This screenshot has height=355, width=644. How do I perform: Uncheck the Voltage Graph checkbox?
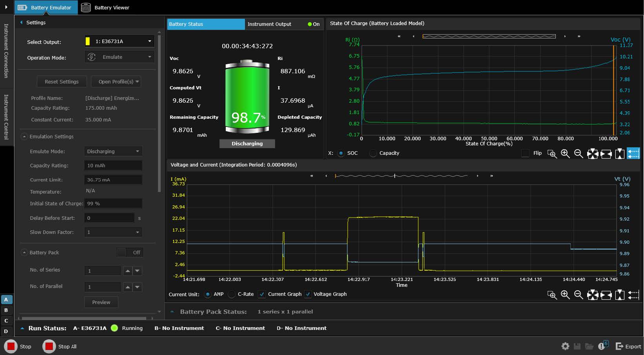click(x=308, y=294)
